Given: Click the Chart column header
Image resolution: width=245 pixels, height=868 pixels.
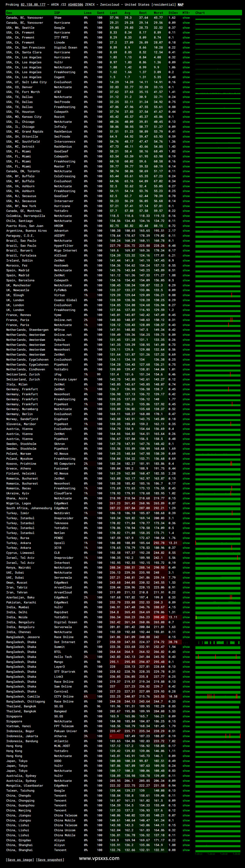Looking at the screenshot, I should click(200, 13).
